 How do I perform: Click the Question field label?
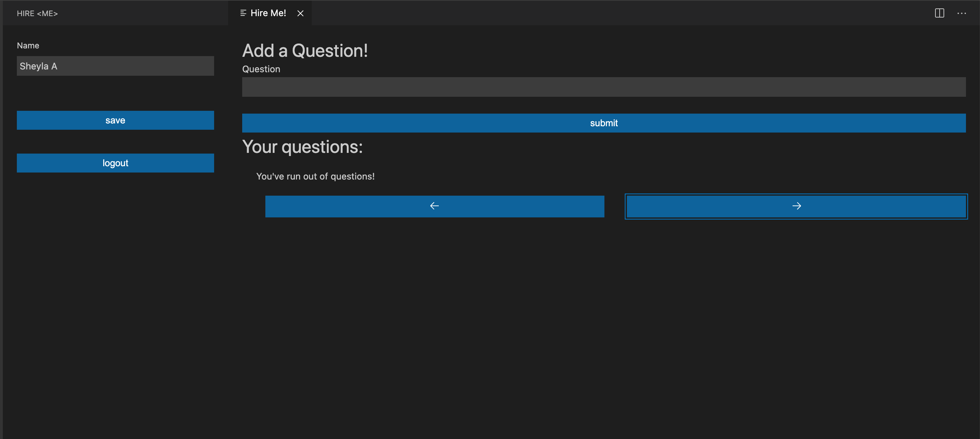261,69
